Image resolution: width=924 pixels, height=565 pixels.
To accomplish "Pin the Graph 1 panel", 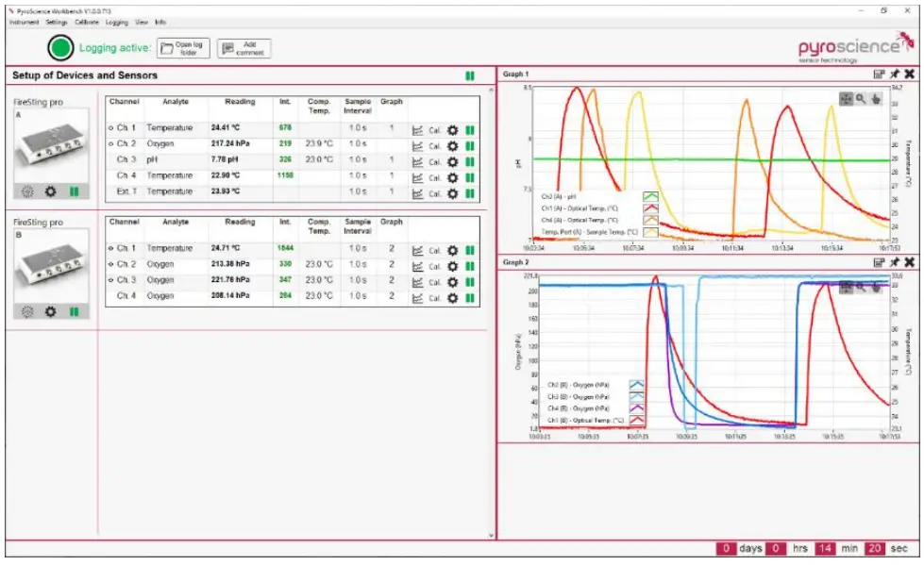I will point(895,75).
